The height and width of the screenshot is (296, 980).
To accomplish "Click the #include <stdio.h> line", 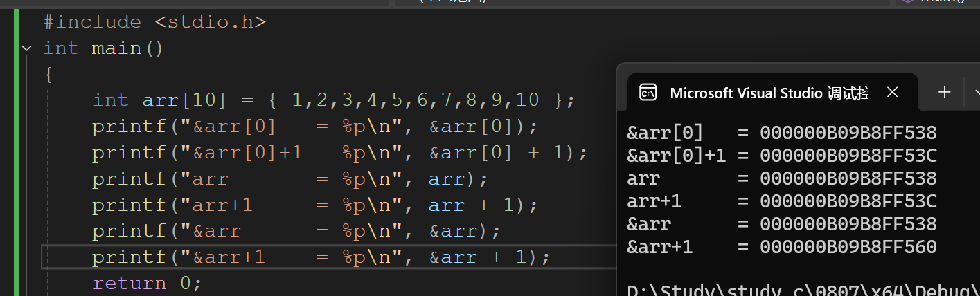I will pyautogui.click(x=155, y=22).
